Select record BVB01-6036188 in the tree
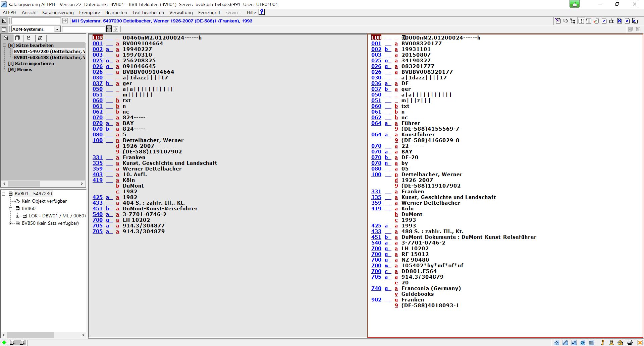This screenshot has height=346, width=644. (49, 57)
